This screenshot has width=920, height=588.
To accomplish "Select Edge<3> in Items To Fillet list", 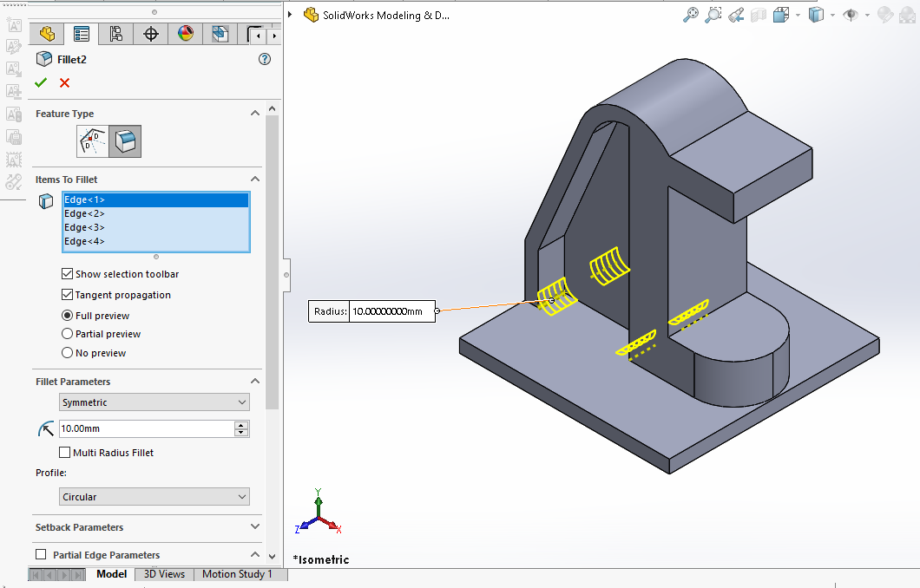I will click(x=84, y=227).
